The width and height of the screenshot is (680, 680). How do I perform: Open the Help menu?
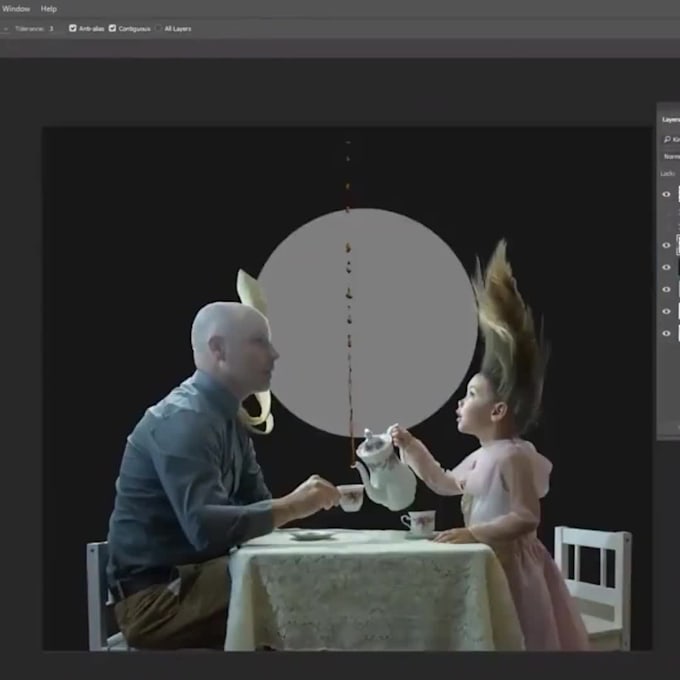point(48,9)
